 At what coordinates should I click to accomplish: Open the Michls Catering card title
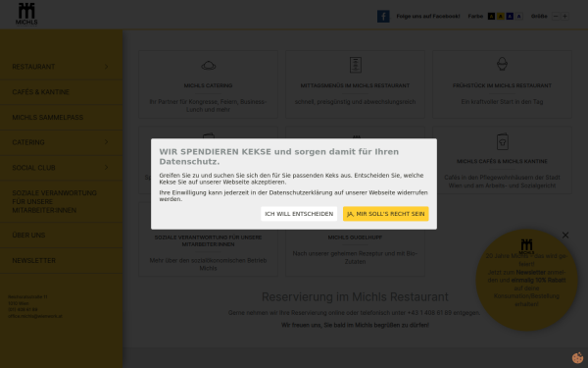point(208,85)
